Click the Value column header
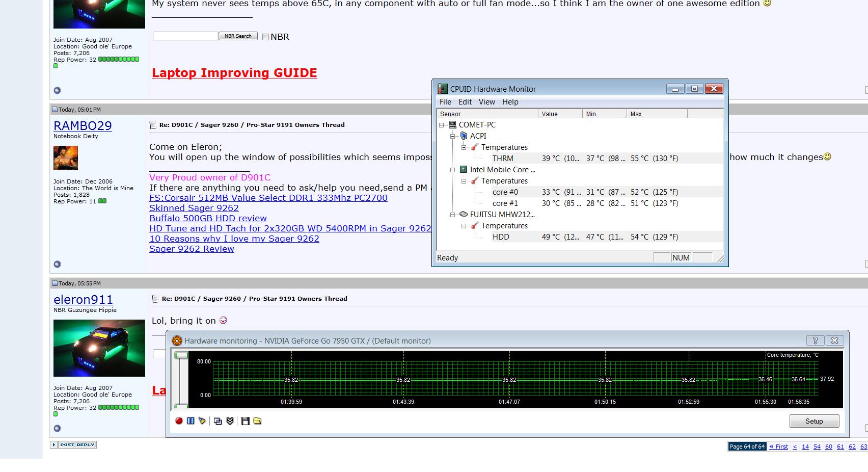Screen dimensions: 868x472 [x=560, y=114]
